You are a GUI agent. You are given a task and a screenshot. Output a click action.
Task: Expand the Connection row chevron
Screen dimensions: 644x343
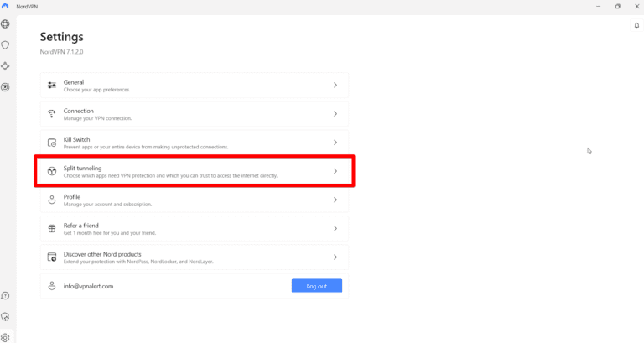click(x=335, y=114)
